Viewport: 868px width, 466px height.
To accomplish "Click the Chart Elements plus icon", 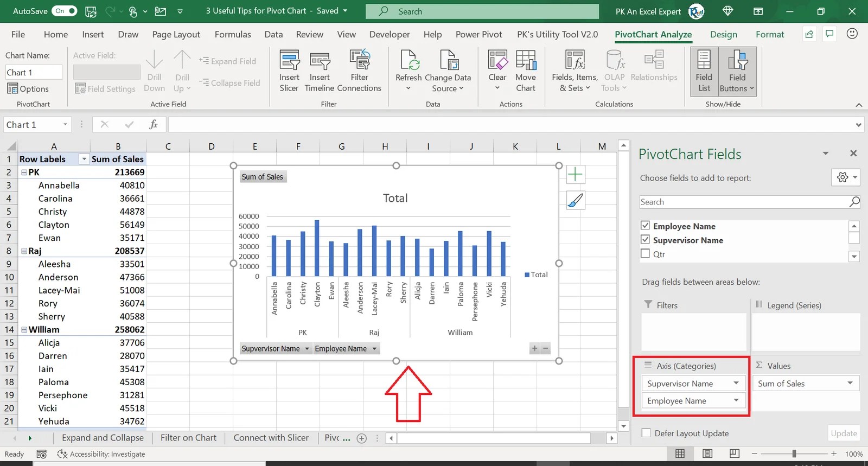I will 575,175.
